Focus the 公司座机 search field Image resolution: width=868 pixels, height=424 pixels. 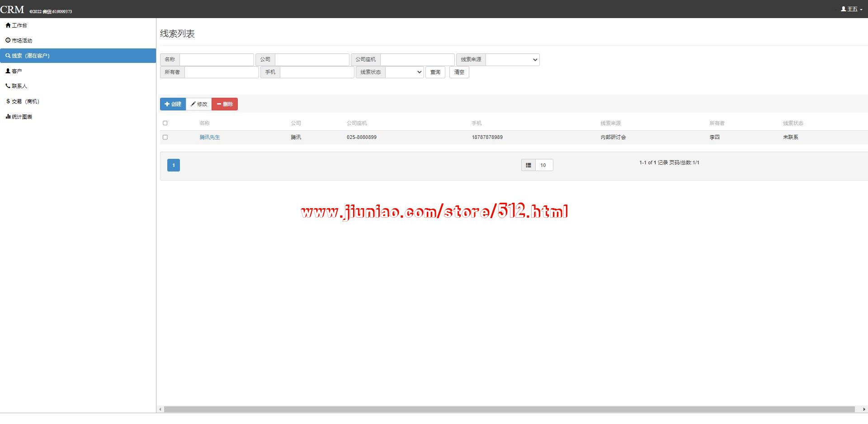[417, 60]
